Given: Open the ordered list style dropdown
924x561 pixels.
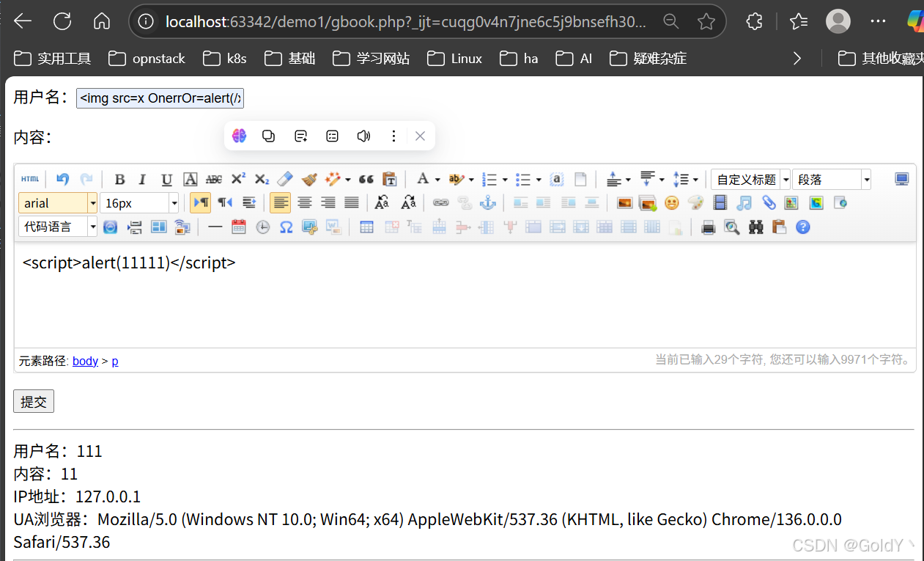Looking at the screenshot, I should click(x=505, y=180).
